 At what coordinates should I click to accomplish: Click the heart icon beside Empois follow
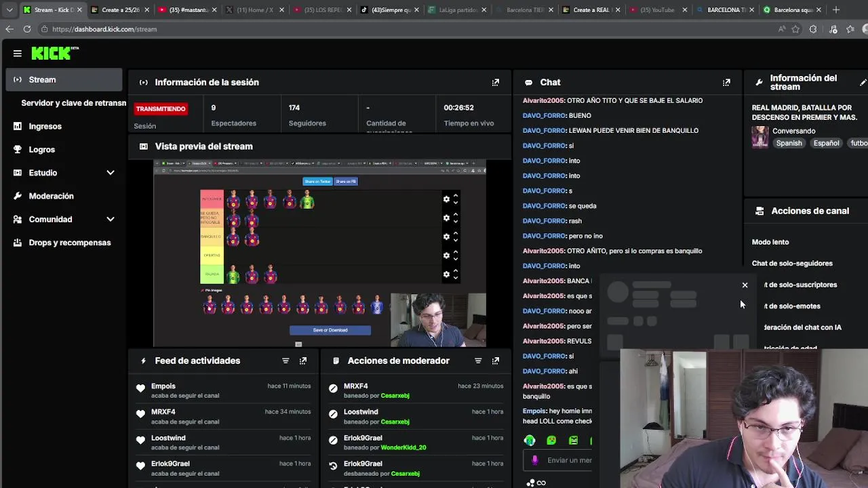point(140,388)
